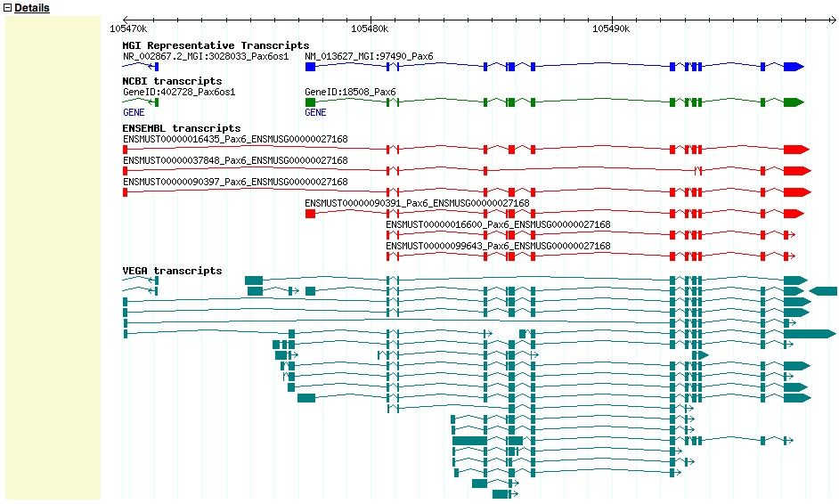This screenshot has height=504, width=839.
Task: Click the red last exon of ENSMUST00000037848
Action: [798, 171]
